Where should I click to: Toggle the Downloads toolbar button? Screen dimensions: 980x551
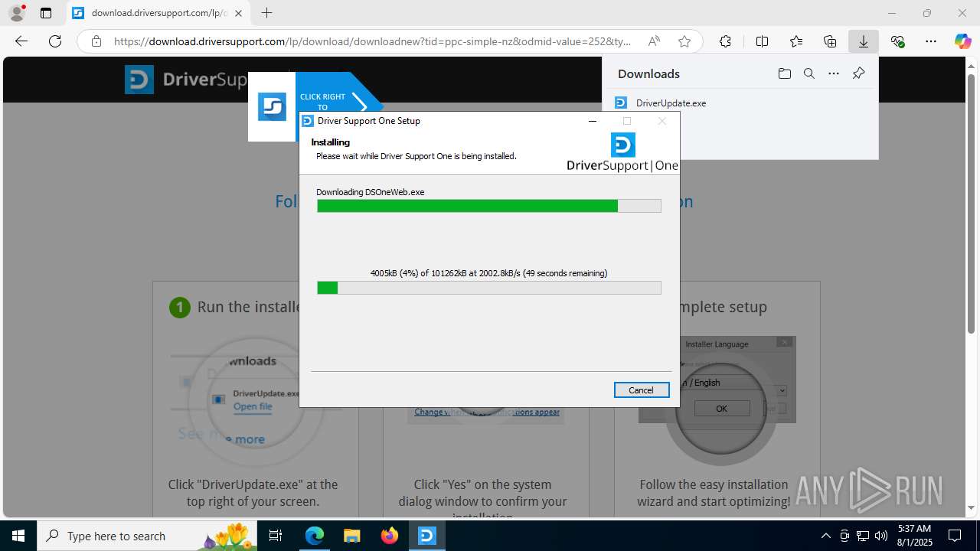[x=864, y=41]
